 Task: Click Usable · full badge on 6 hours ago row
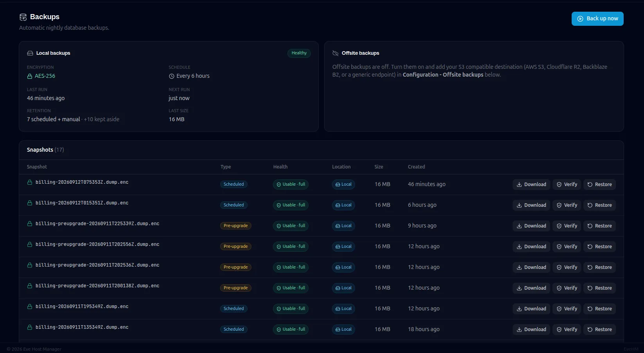tap(291, 205)
